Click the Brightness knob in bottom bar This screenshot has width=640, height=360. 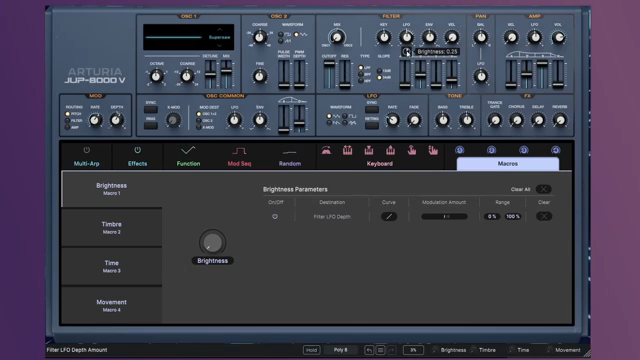click(436, 350)
